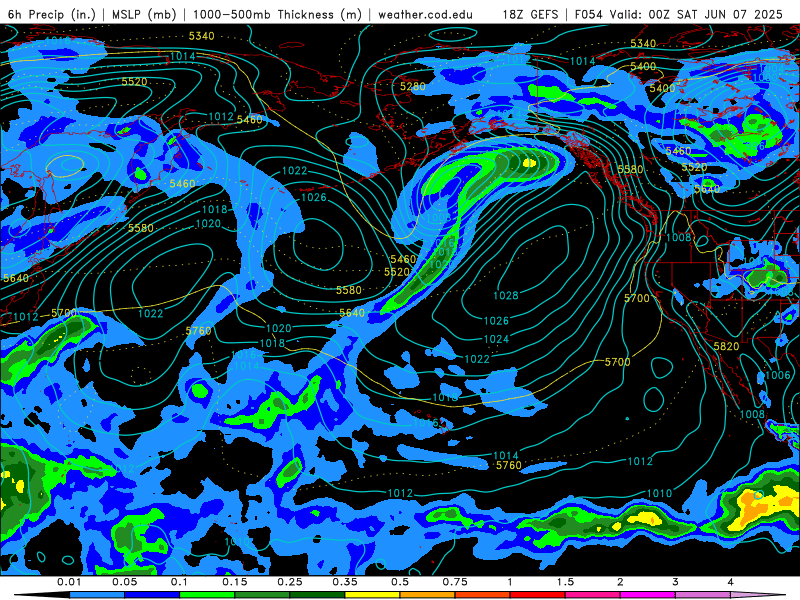The image size is (800, 600).
Task: Click the 5820 thickness label
Action: (x=726, y=346)
